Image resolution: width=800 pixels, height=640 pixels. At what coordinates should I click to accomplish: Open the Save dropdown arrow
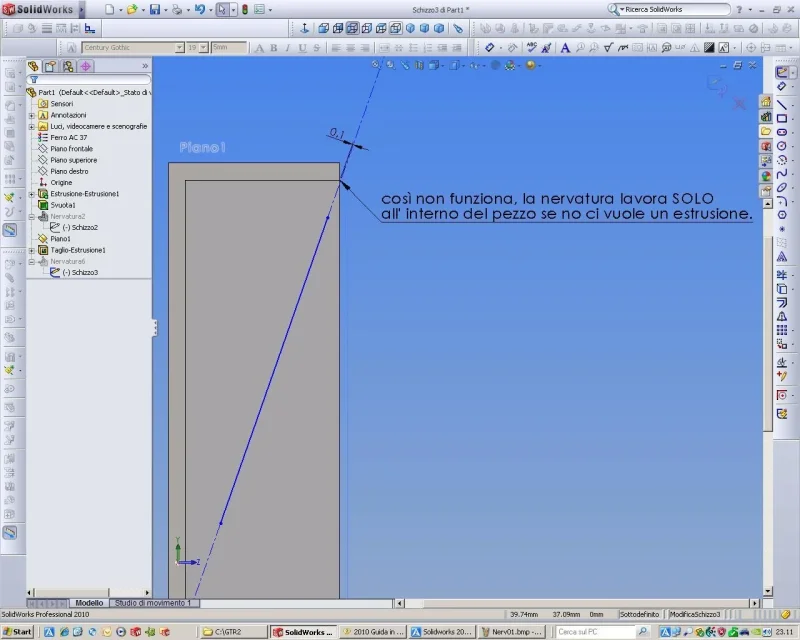pyautogui.click(x=165, y=9)
